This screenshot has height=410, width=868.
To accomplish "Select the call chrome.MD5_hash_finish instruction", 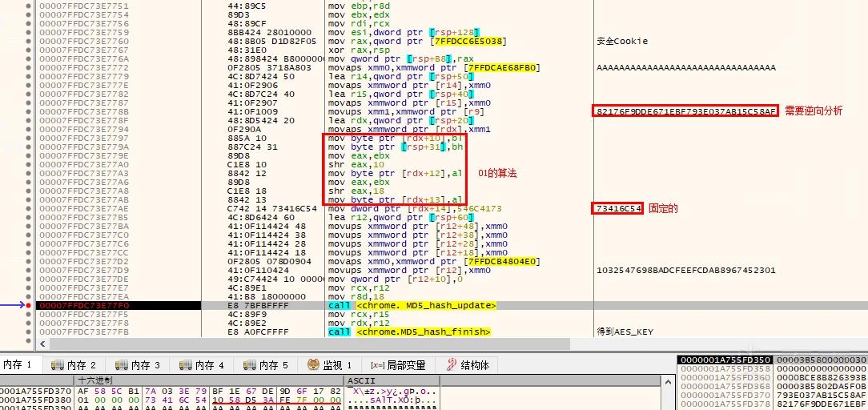I will click(409, 332).
